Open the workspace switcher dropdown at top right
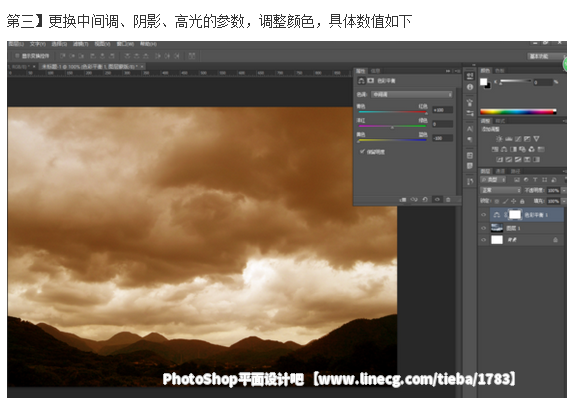This screenshot has height=398, width=571. coord(546,56)
